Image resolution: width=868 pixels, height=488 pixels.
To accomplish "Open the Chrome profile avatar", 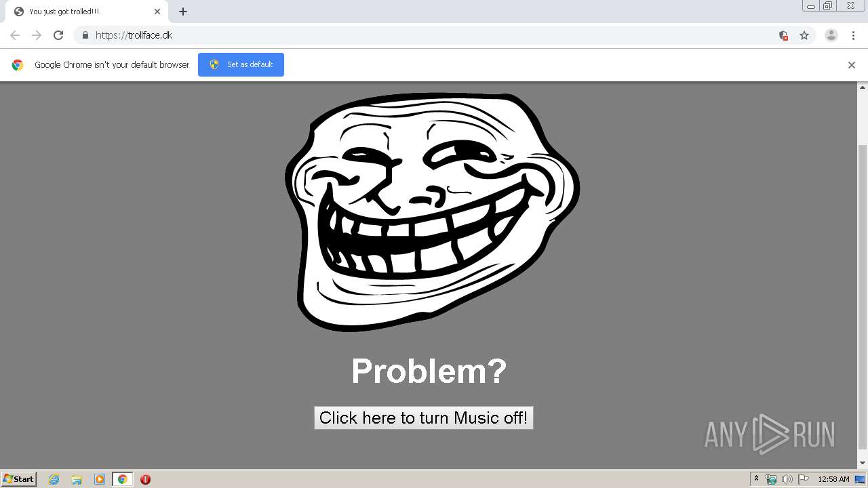I will tap(831, 35).
